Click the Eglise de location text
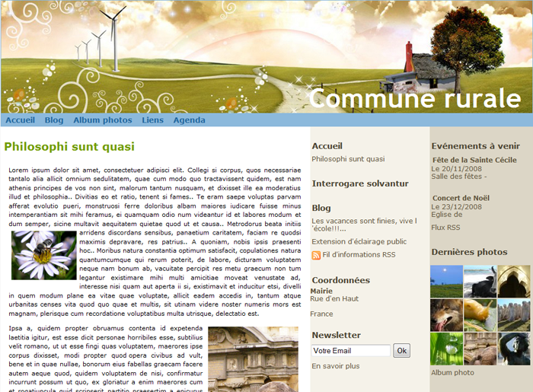This screenshot has width=533, height=392. click(x=447, y=215)
